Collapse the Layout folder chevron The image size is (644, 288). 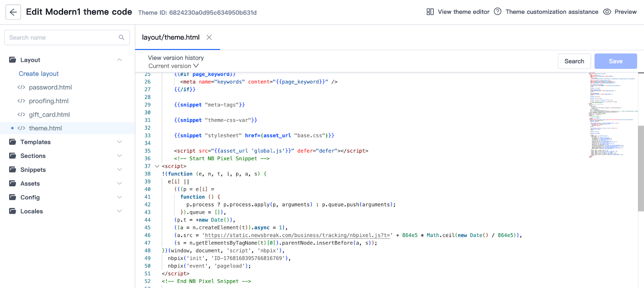120,60
